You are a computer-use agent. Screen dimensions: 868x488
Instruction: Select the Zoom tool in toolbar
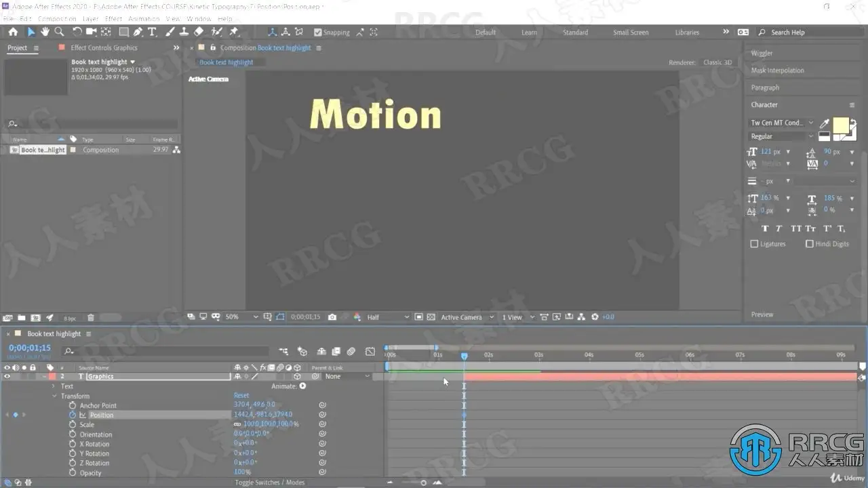coord(59,32)
